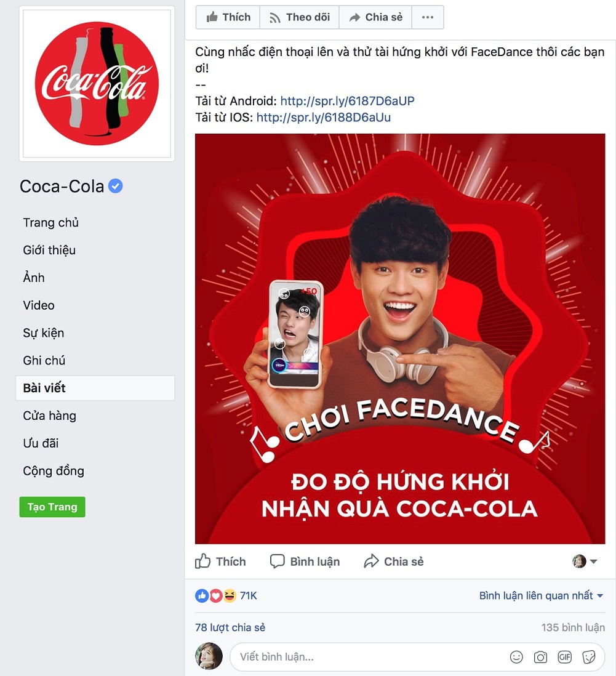Open the GIF picker
Viewport: 616px width, 676px height.
click(564, 657)
